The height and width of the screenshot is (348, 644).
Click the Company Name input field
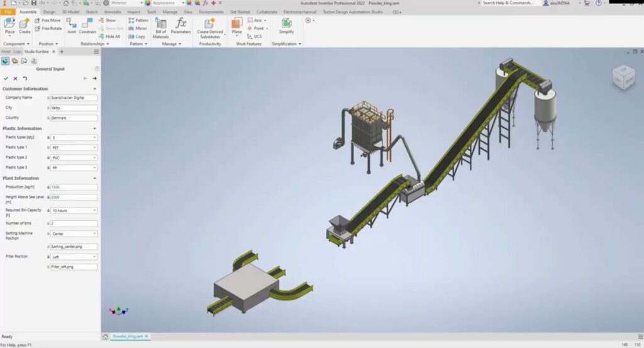(74, 98)
